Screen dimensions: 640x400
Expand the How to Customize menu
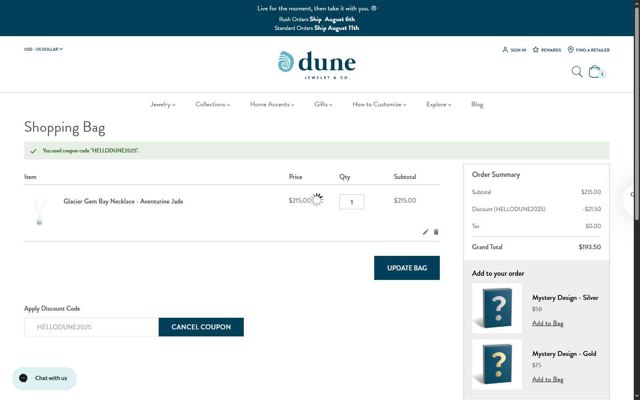(379, 104)
